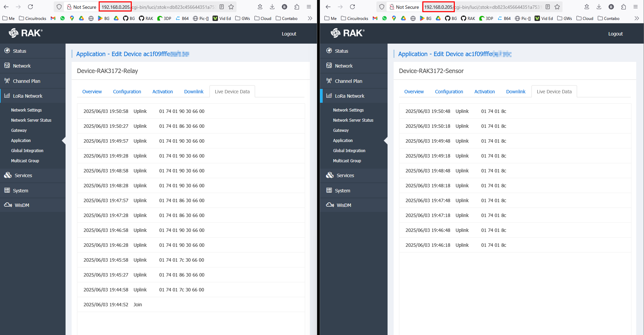
Task: Click Channel Plan icon in left window sidebar
Action: 7,81
